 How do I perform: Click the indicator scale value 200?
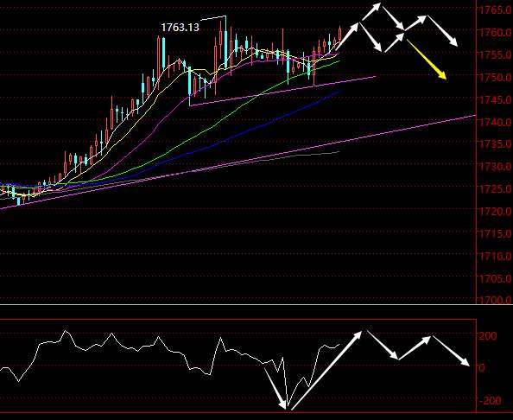point(488,335)
